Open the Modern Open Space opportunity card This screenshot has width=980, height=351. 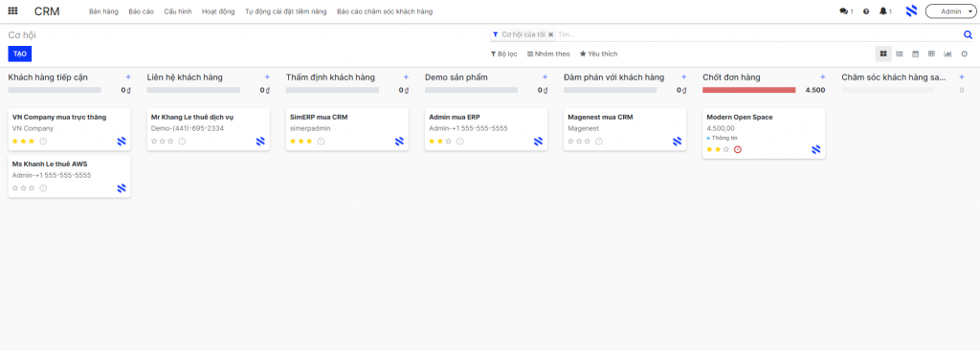coord(764,134)
